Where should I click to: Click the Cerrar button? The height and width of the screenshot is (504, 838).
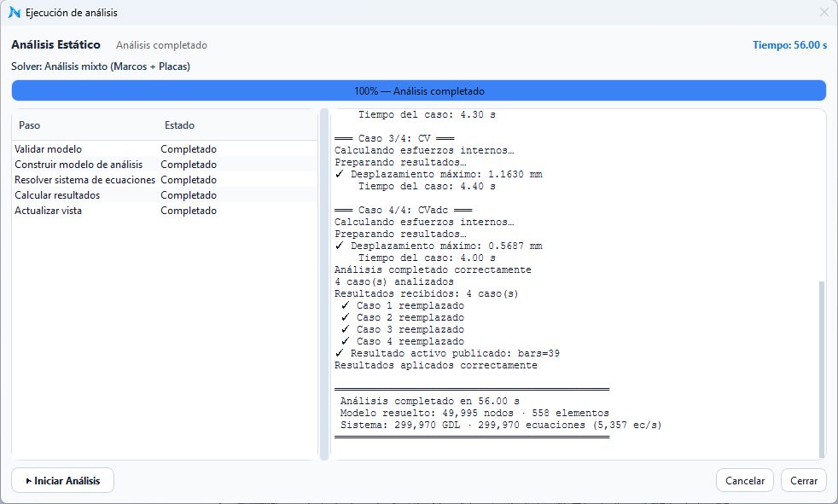804,480
